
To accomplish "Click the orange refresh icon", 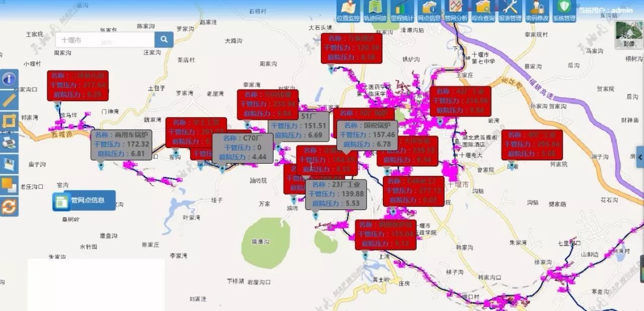I will pos(9,206).
